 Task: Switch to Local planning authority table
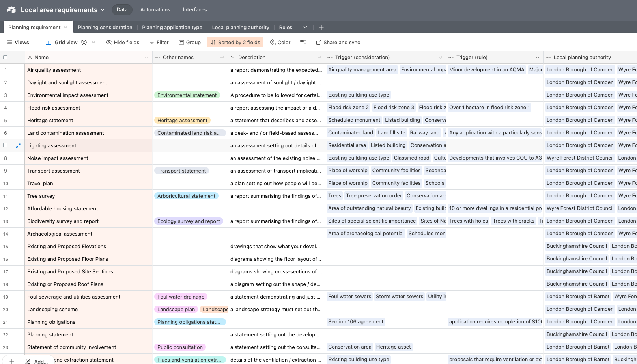[241, 27]
